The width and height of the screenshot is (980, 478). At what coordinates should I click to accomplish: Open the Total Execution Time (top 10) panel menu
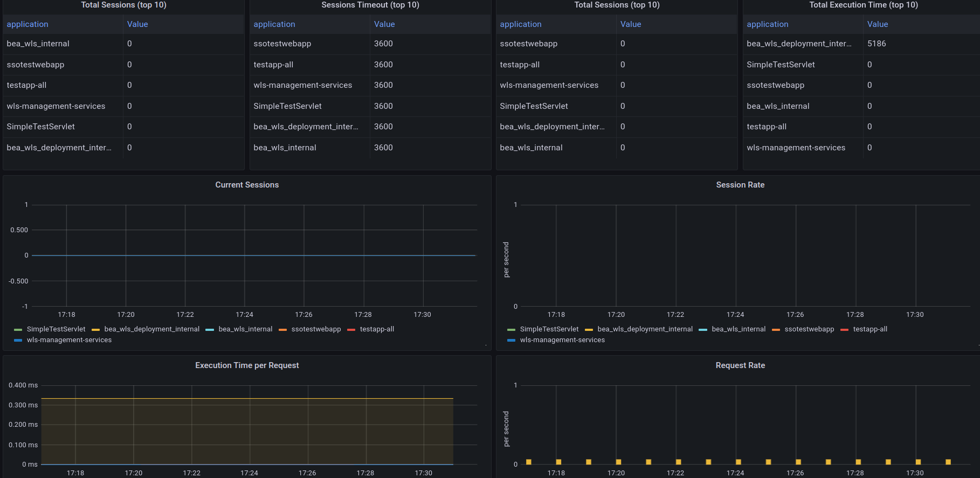863,5
